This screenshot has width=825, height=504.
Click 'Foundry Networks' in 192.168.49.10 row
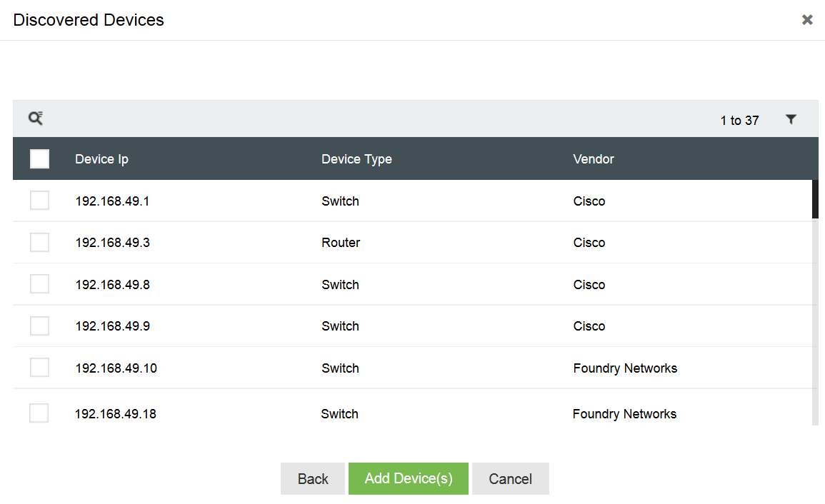point(625,368)
